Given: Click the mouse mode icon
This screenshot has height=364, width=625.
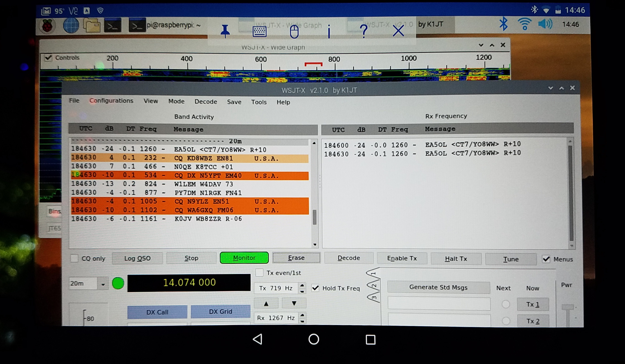Looking at the screenshot, I should tap(294, 31).
